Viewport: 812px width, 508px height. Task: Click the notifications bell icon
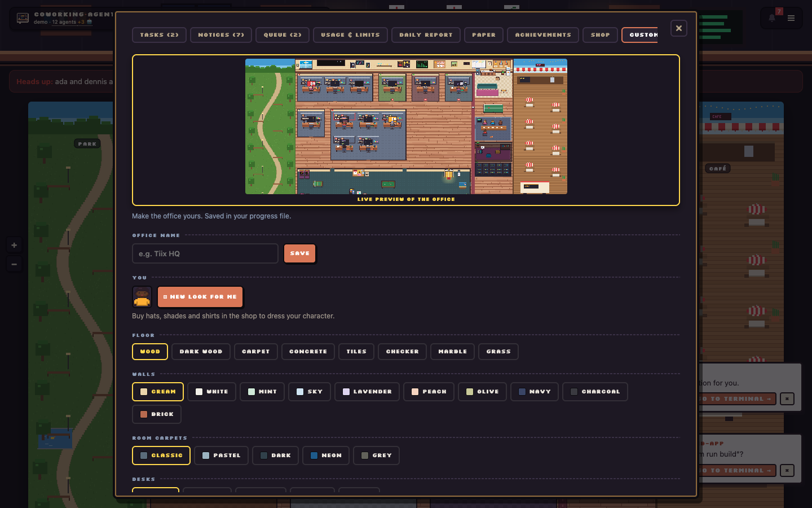pos(772,18)
